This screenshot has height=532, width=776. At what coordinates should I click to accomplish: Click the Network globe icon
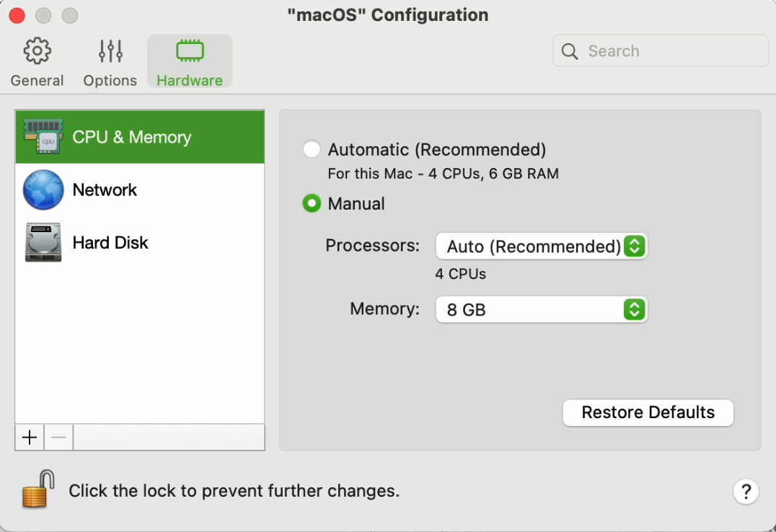click(43, 190)
